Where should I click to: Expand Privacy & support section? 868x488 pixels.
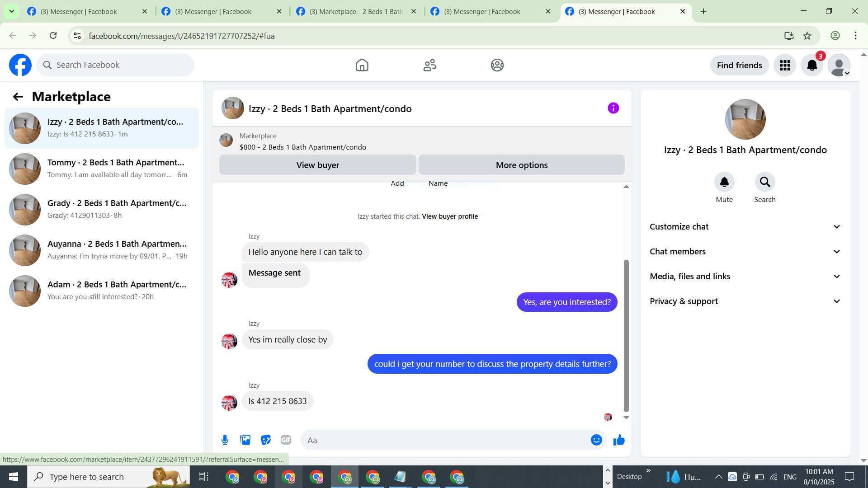(x=745, y=301)
